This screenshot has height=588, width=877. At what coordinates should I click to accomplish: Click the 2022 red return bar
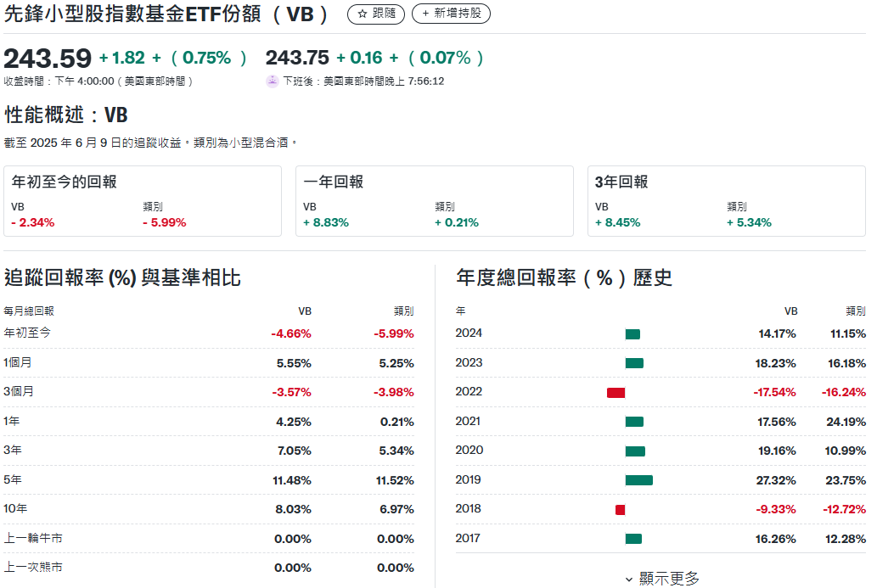click(616, 393)
